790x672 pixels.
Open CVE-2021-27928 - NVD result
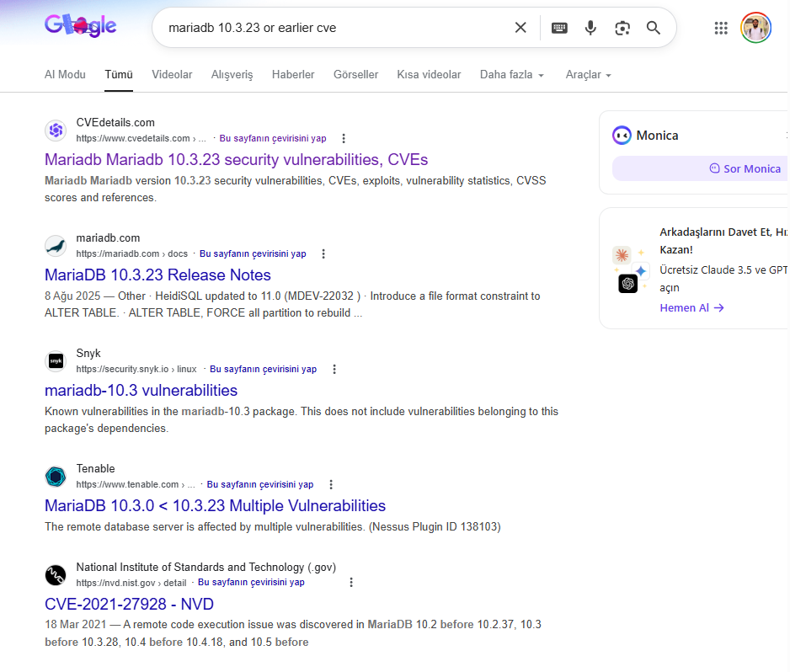129,604
